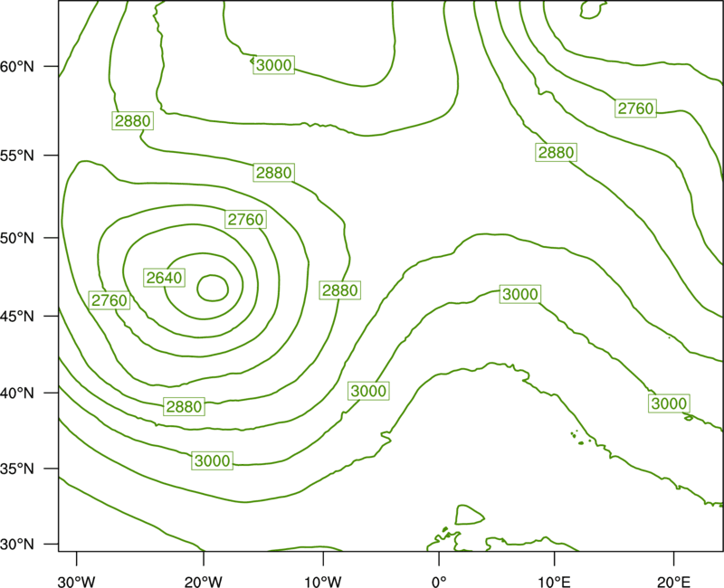
Task: Select the 60°N latitude axis label
Action: (17, 66)
